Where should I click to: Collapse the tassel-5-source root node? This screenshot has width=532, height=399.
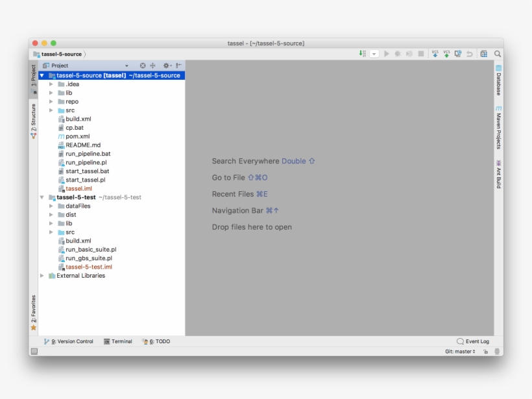42,75
